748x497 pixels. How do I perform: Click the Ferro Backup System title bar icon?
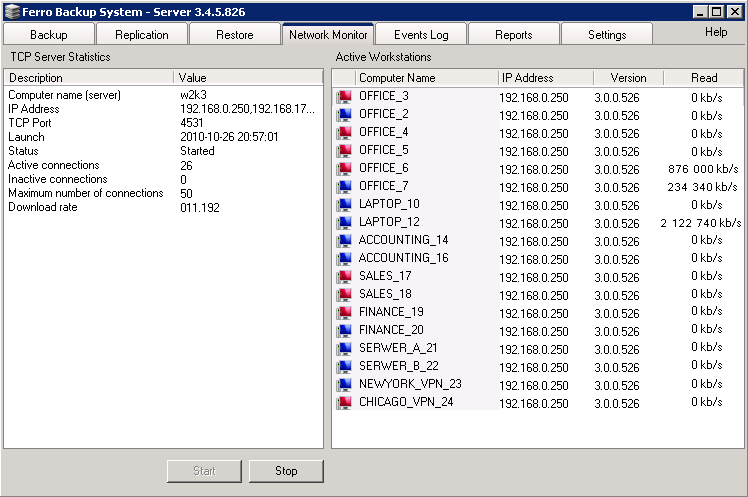coord(12,11)
